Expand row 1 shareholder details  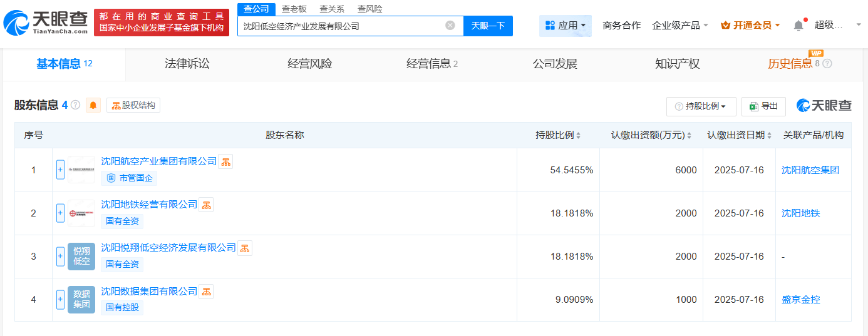(60, 170)
